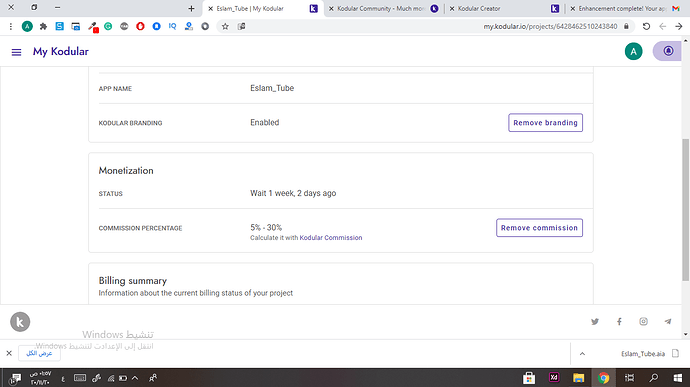Click the color picker eyedropper extension
The image size is (690, 387).
92,27
